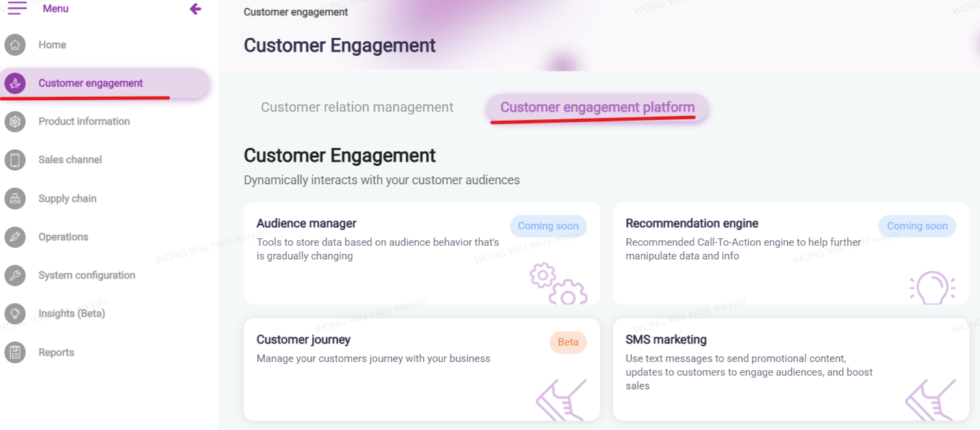Click the Sales channel phone icon
980x430 pixels.
tap(15, 160)
